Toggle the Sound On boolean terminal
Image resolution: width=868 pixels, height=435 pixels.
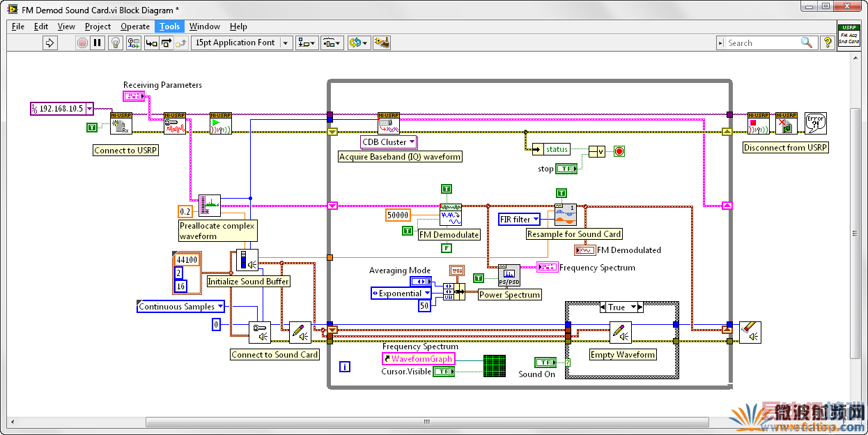click(545, 362)
